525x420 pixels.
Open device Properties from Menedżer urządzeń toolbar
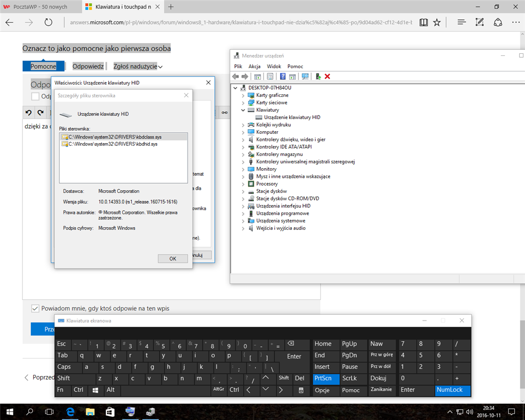coord(270,76)
